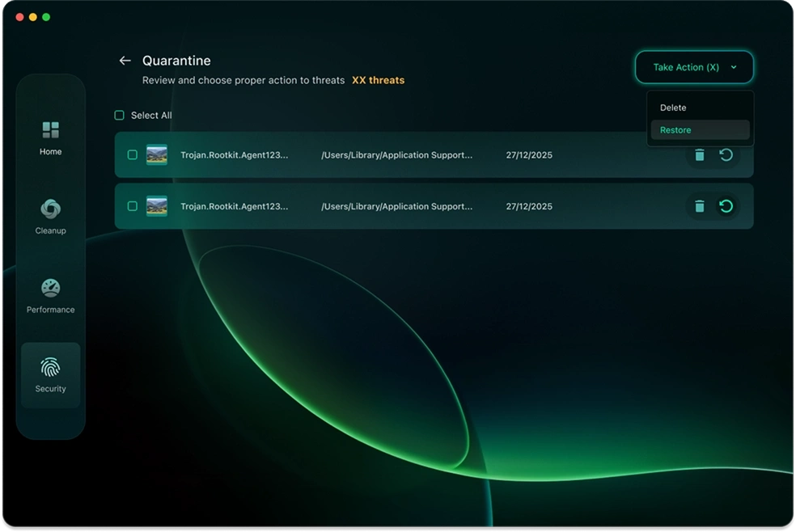796x532 pixels.
Task: Click second row's date 27/12/2025
Action: [x=529, y=206]
